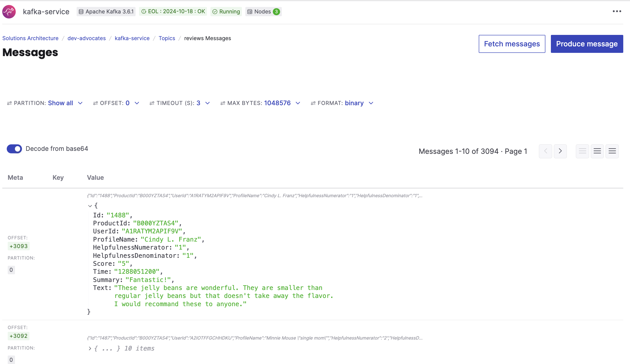Image resolution: width=630 pixels, height=364 pixels.
Task: Navigate to the Topics breadcrumb
Action: coord(167,38)
